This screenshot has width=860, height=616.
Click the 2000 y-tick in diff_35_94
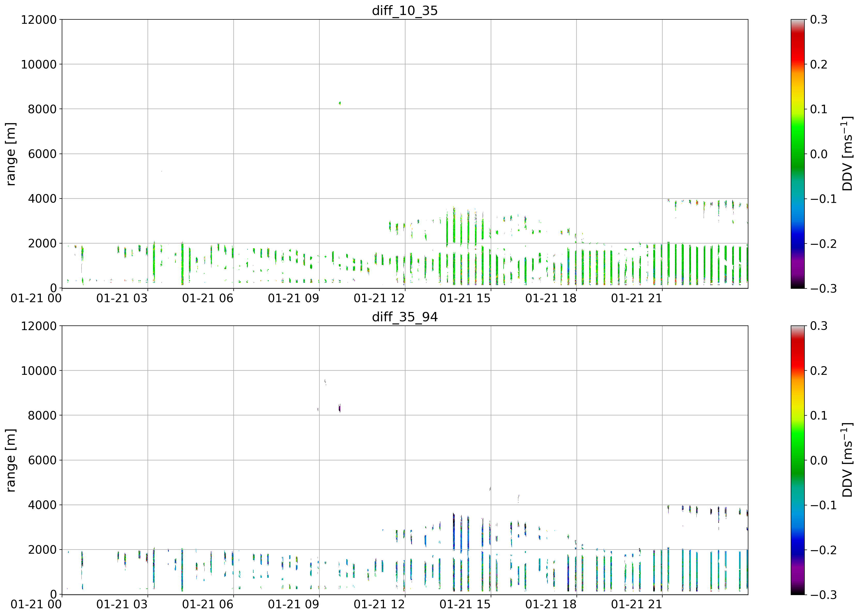click(x=42, y=550)
